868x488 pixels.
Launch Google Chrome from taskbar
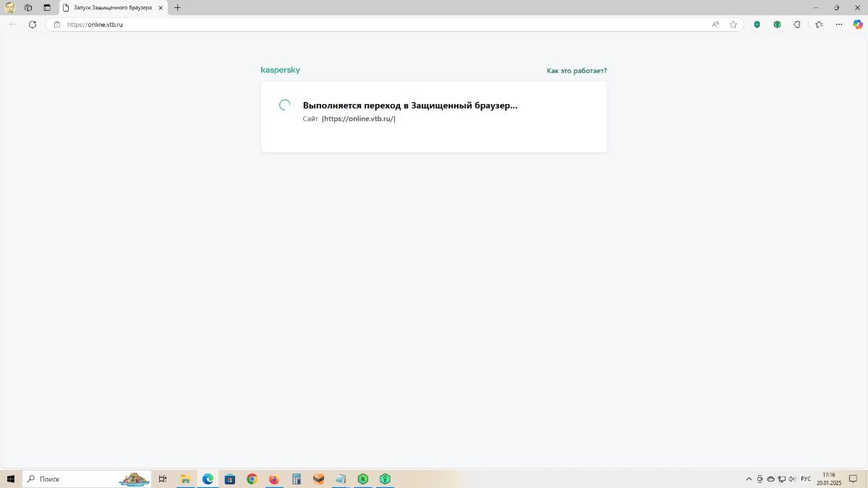252,479
